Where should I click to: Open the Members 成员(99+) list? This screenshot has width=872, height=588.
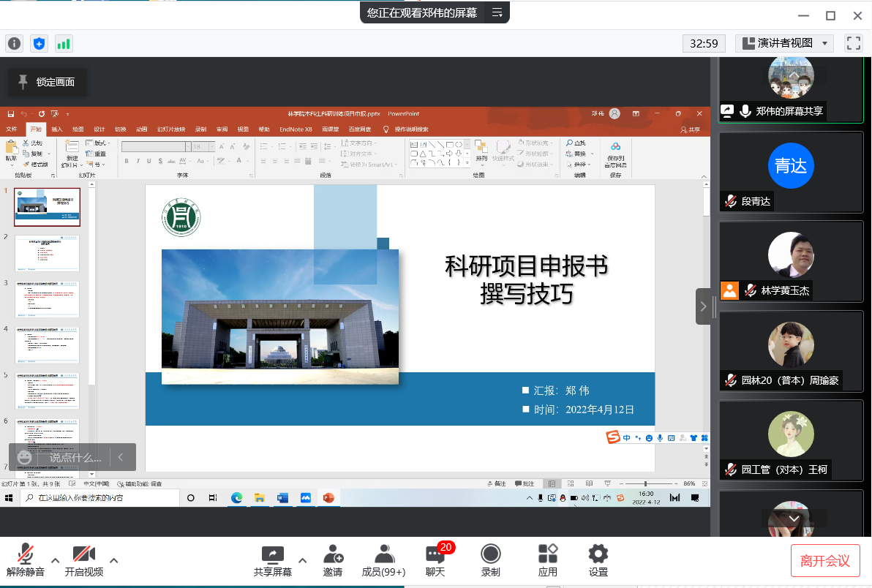[383, 560]
